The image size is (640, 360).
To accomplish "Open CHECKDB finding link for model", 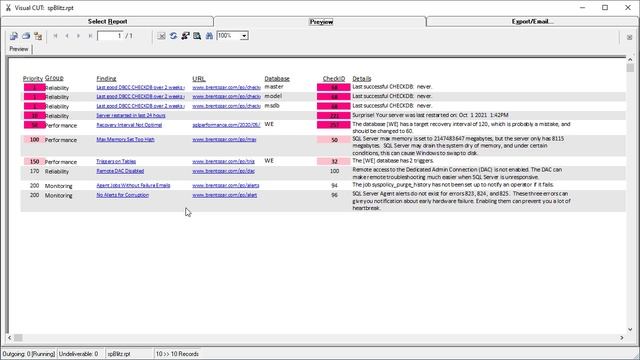I will point(140,96).
